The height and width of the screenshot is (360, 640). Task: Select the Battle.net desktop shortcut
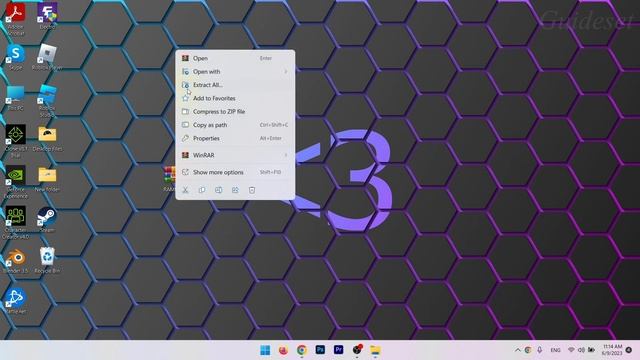tap(16, 301)
